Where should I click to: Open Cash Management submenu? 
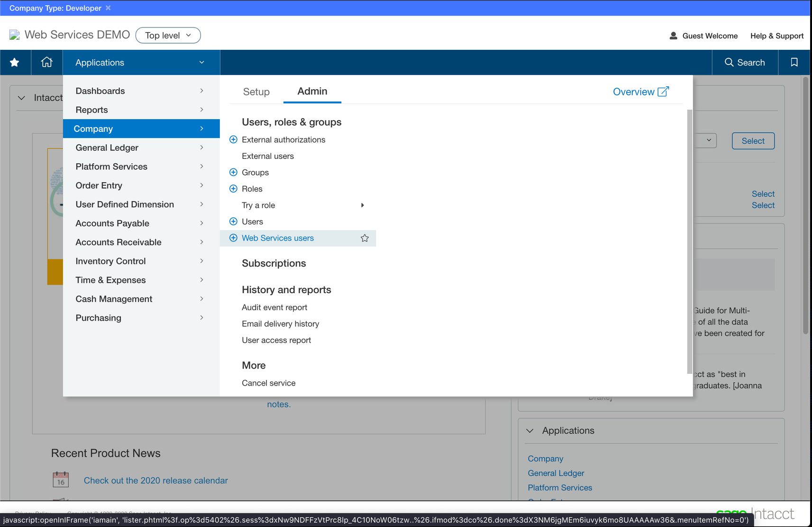(x=141, y=299)
